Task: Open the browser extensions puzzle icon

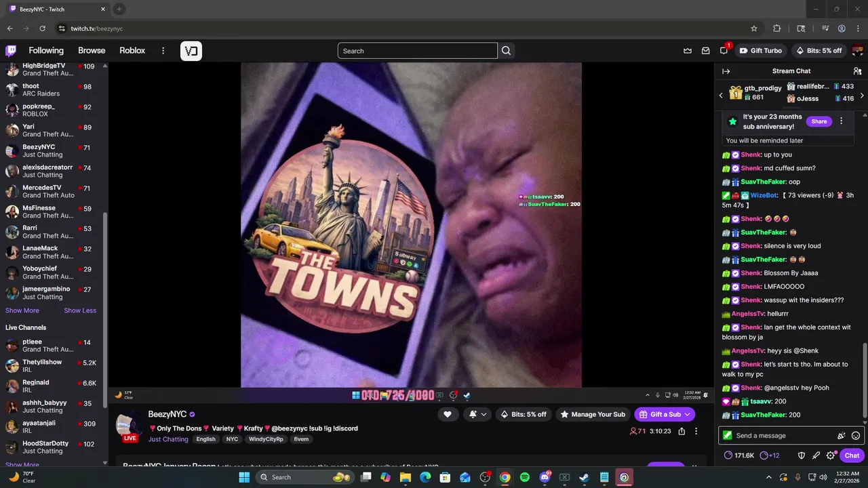Action: [x=777, y=28]
